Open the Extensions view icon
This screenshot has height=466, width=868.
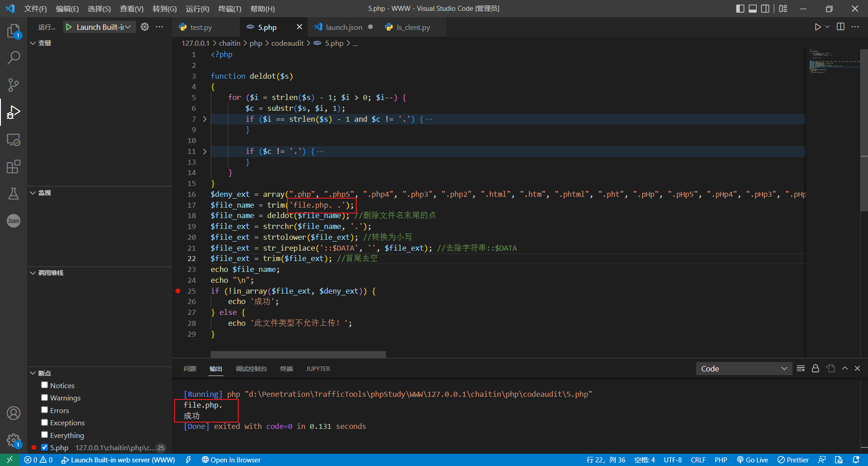click(x=14, y=166)
